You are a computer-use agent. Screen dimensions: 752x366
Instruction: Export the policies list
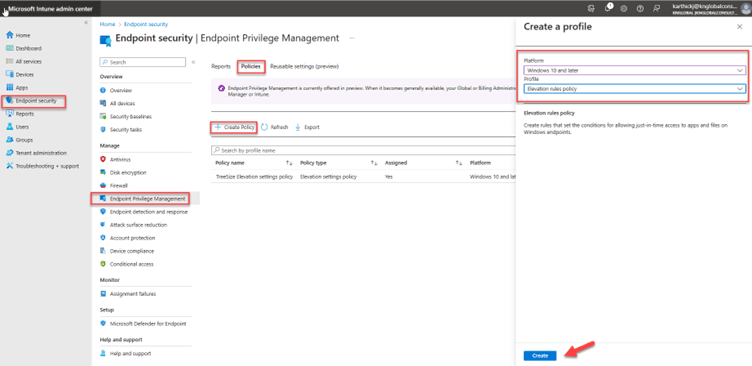click(307, 127)
